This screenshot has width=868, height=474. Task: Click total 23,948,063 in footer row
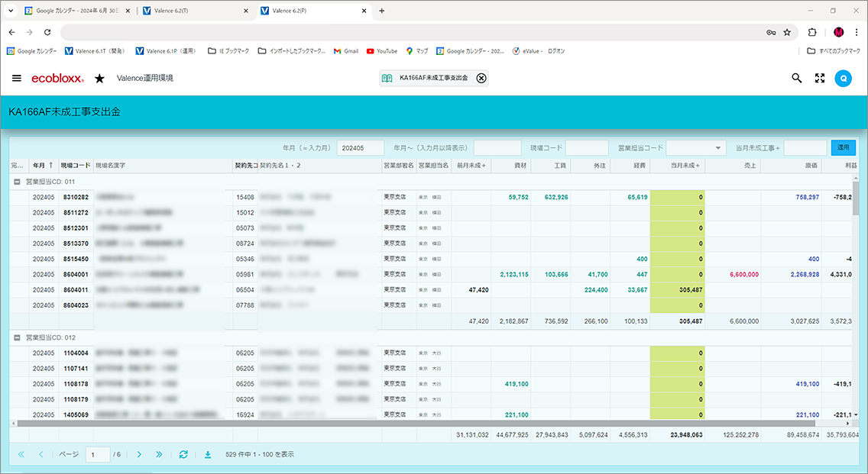pos(686,435)
